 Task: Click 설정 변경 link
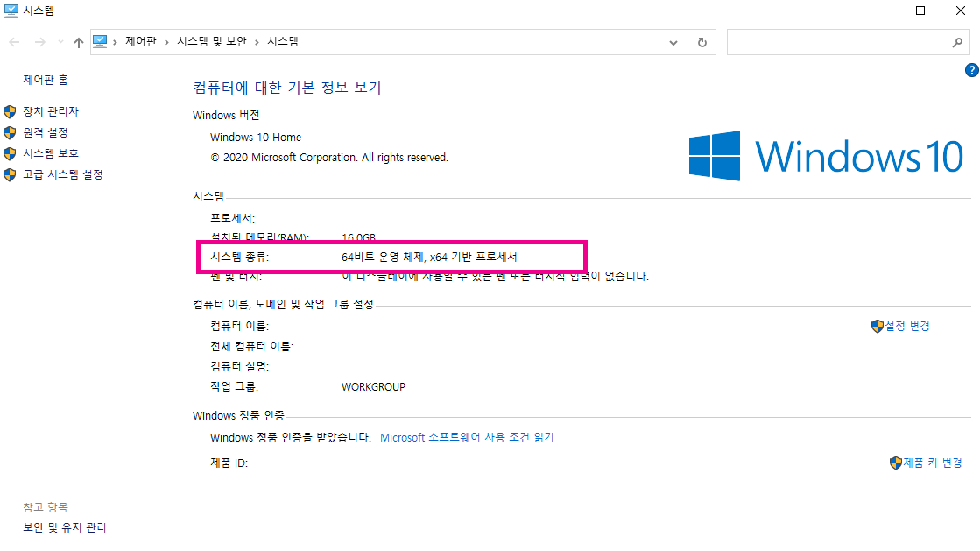pyautogui.click(x=907, y=326)
